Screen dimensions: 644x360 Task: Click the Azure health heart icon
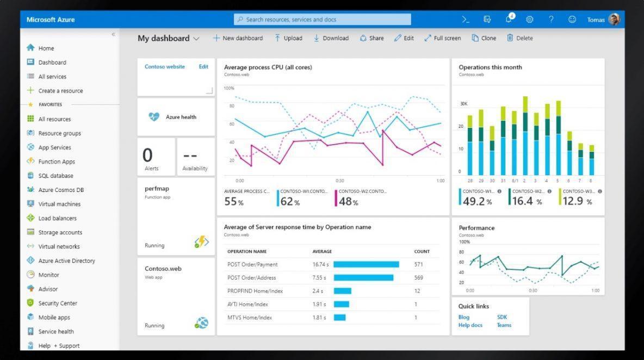click(154, 117)
